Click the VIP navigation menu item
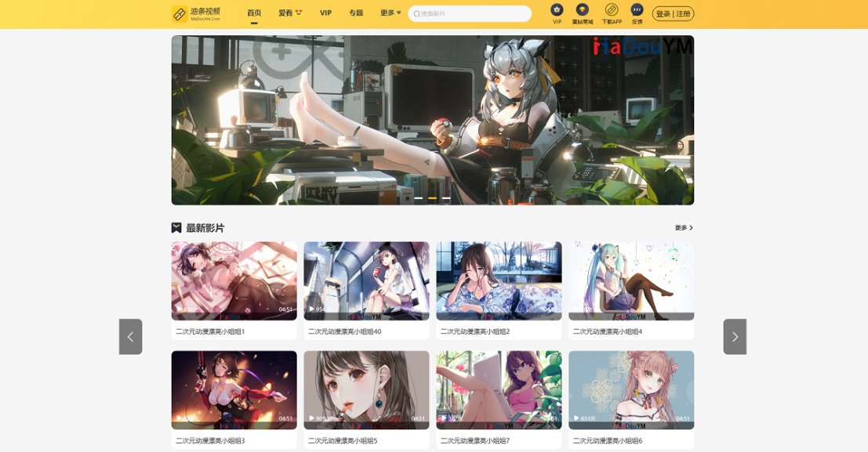 tap(325, 13)
